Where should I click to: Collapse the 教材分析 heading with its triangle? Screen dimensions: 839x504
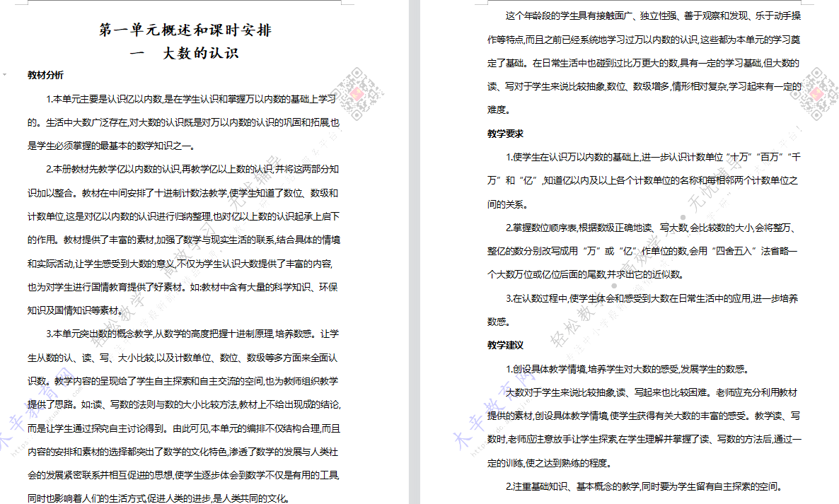[x=5, y=75]
